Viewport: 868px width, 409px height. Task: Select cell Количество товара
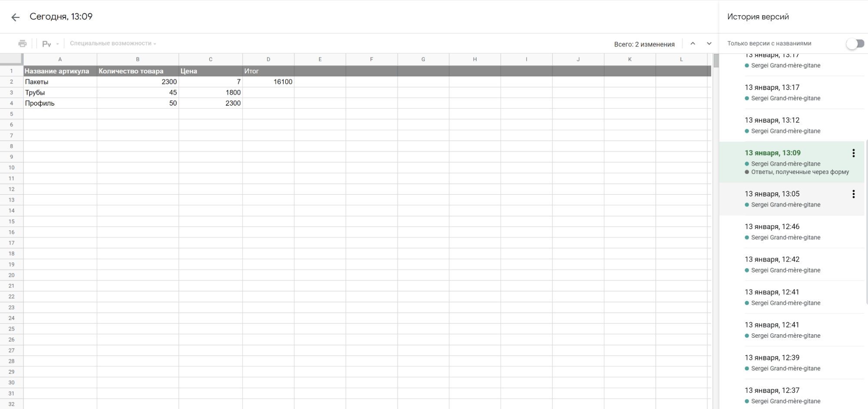(138, 71)
